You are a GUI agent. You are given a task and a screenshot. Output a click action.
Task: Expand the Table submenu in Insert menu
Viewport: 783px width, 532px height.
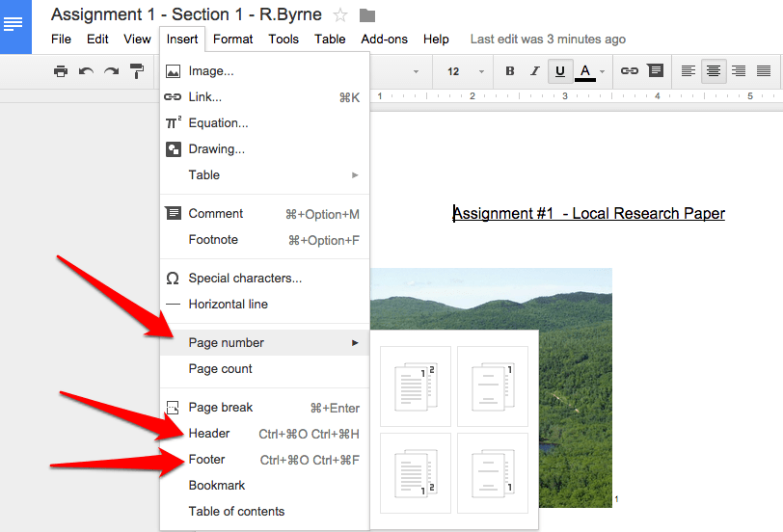pos(264,174)
